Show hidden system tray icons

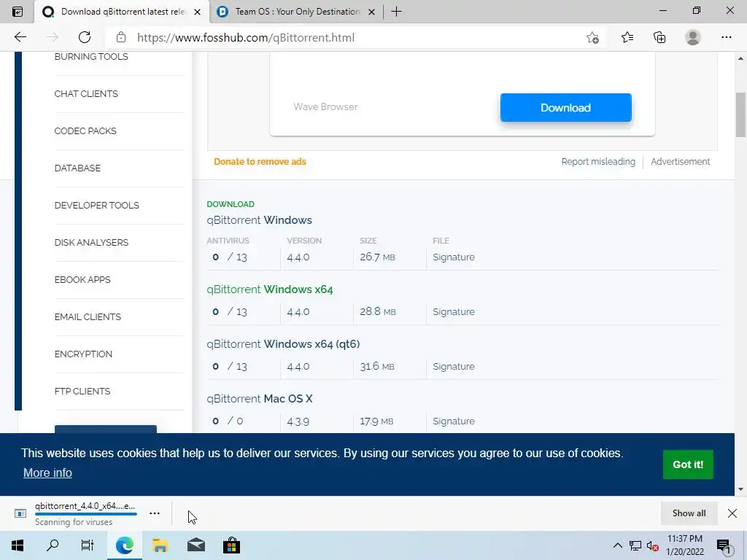click(617, 545)
